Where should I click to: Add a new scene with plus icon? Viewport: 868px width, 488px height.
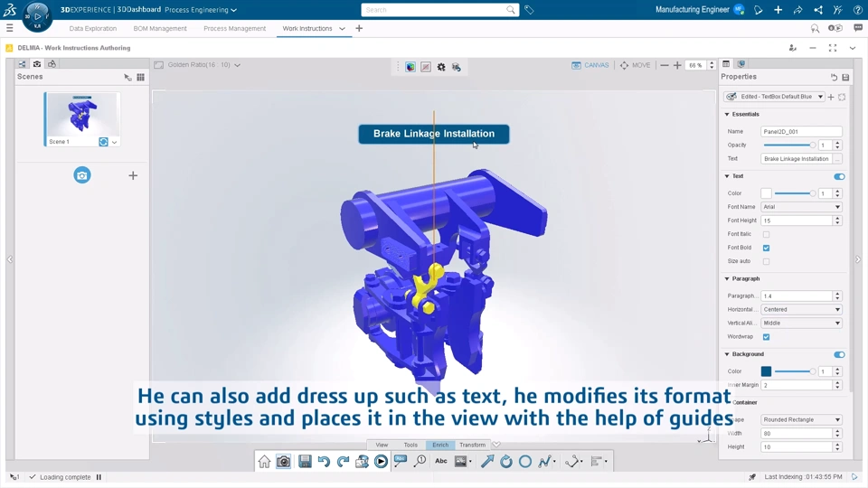pyautogui.click(x=133, y=175)
